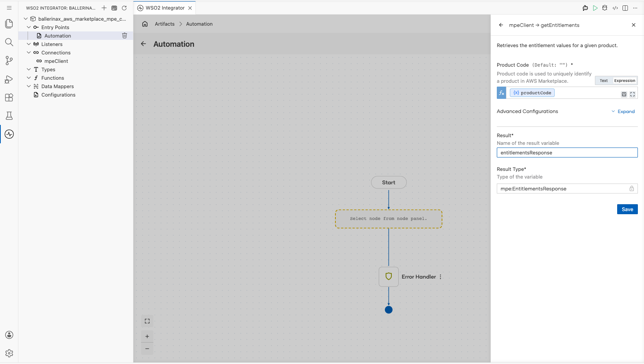Open project views list icon in header

[114, 8]
